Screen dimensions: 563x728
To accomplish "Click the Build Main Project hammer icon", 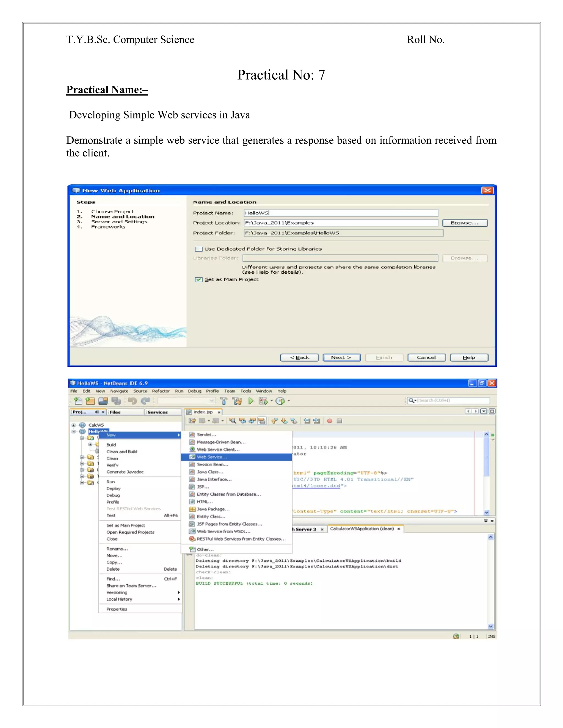I will [x=224, y=401].
